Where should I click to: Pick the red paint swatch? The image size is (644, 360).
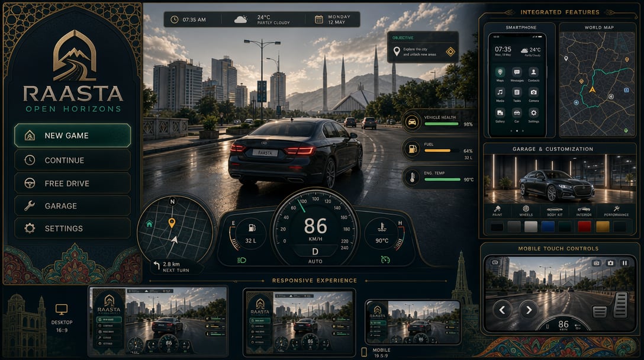click(584, 226)
